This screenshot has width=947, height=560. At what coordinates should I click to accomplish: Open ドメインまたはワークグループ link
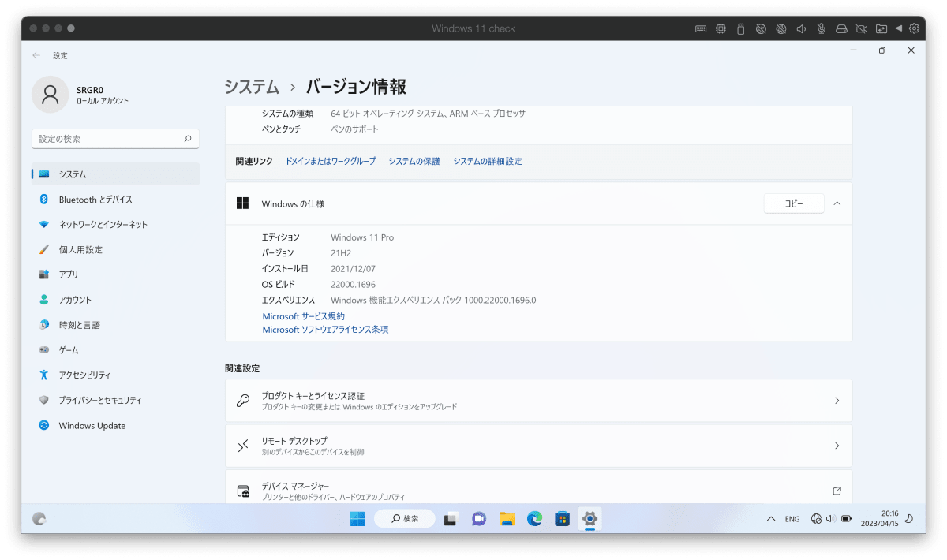click(331, 161)
